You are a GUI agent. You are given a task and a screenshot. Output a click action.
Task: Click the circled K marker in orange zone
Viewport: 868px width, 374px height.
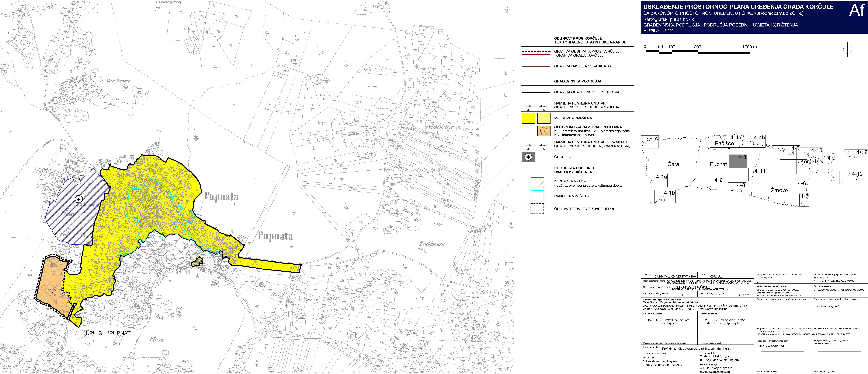click(x=53, y=293)
